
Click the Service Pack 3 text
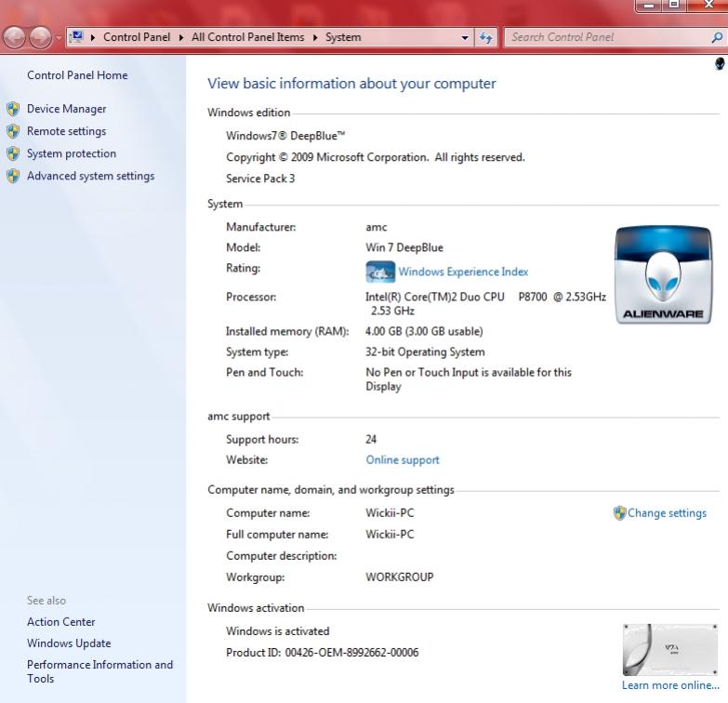pos(260,179)
